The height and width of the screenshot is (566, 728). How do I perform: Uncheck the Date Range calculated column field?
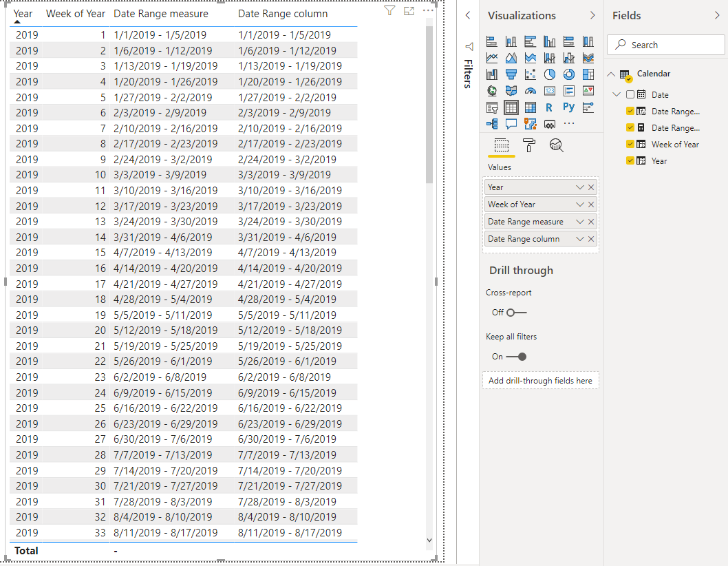point(630,111)
